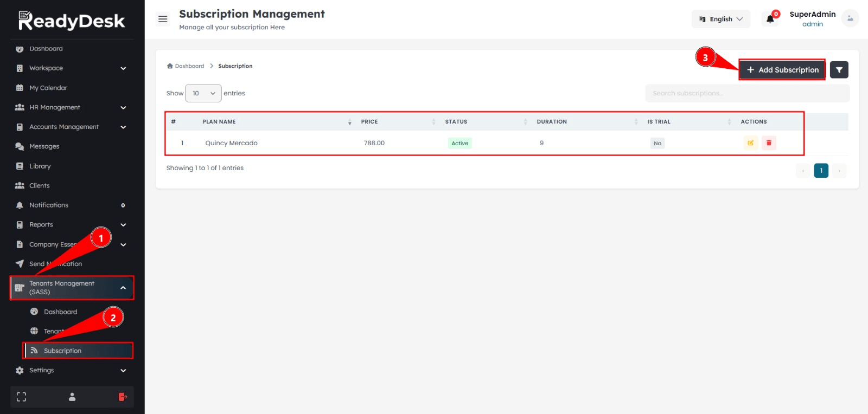Viewport: 868px width, 414px height.
Task: Focus the Search subscriptions field
Action: tap(747, 93)
